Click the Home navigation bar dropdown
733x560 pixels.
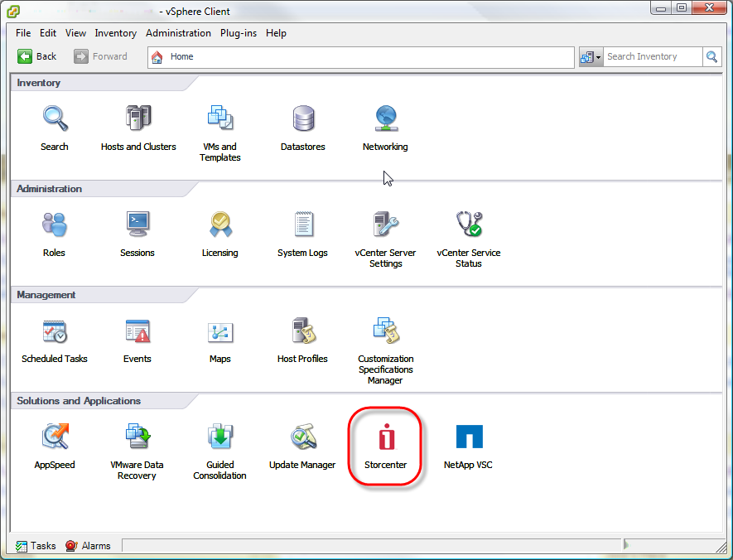pos(361,57)
